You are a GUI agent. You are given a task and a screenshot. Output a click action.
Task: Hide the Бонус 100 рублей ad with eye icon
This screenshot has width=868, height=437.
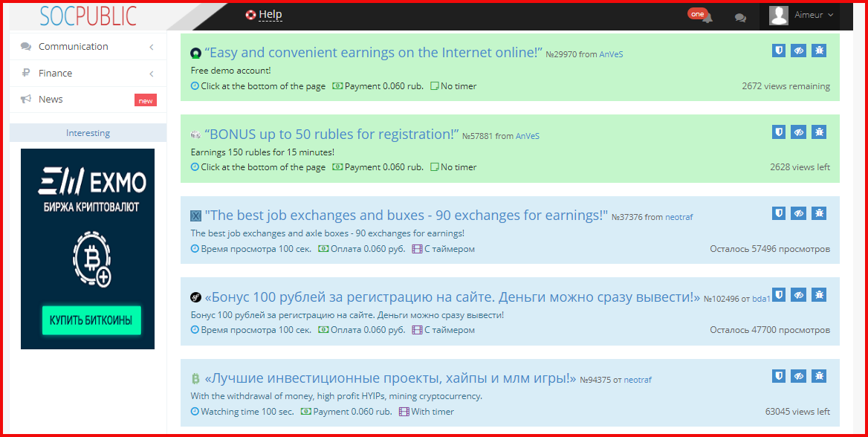798,294
